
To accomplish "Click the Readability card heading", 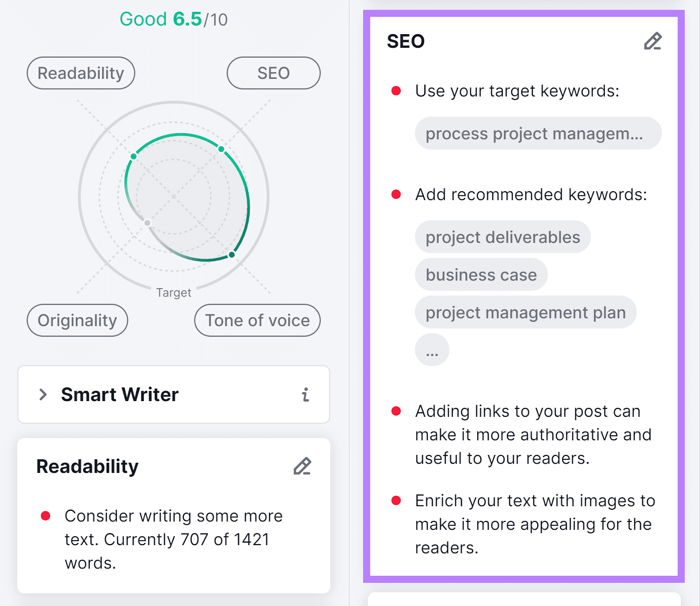I will pos(87,466).
